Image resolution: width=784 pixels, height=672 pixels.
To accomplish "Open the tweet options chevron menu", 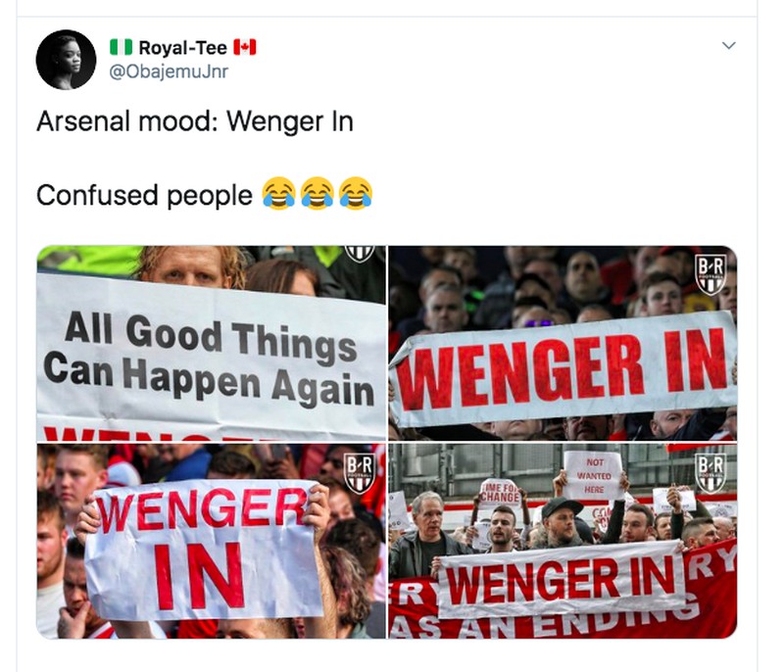I will (728, 46).
